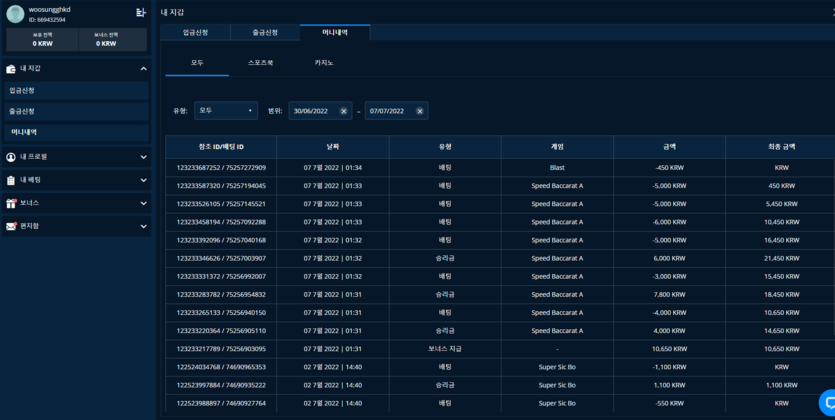Image resolution: width=835 pixels, height=420 pixels.
Task: Select the 모두 category tab
Action: [x=197, y=63]
